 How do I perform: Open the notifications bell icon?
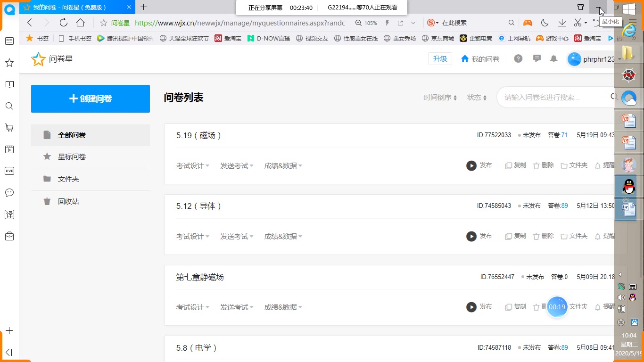[x=554, y=59]
